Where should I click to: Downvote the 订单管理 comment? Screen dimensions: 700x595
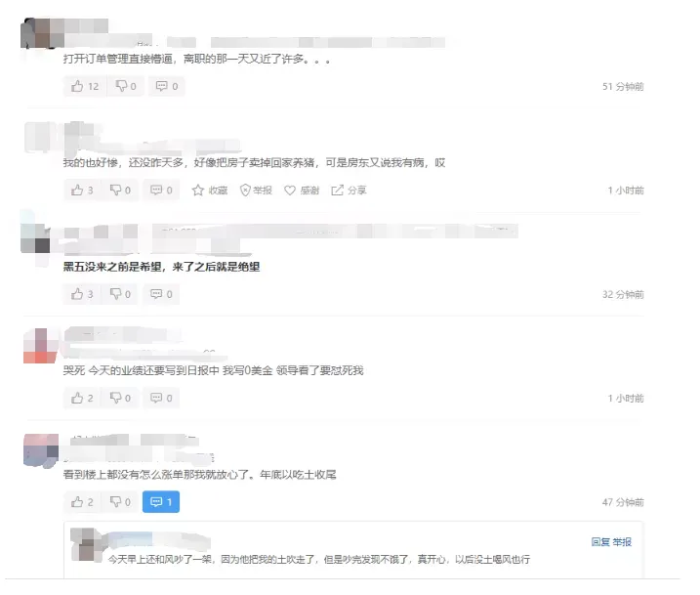[x=126, y=86]
